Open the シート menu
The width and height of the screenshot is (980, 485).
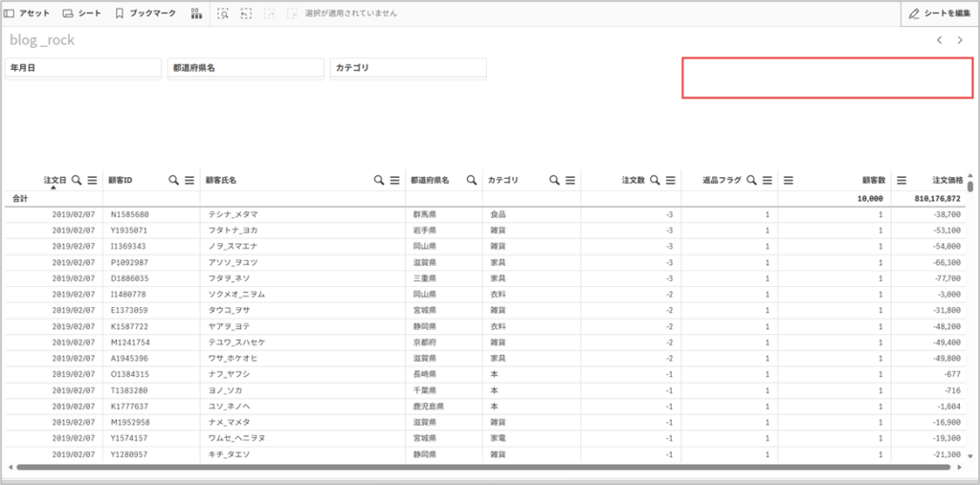(81, 14)
